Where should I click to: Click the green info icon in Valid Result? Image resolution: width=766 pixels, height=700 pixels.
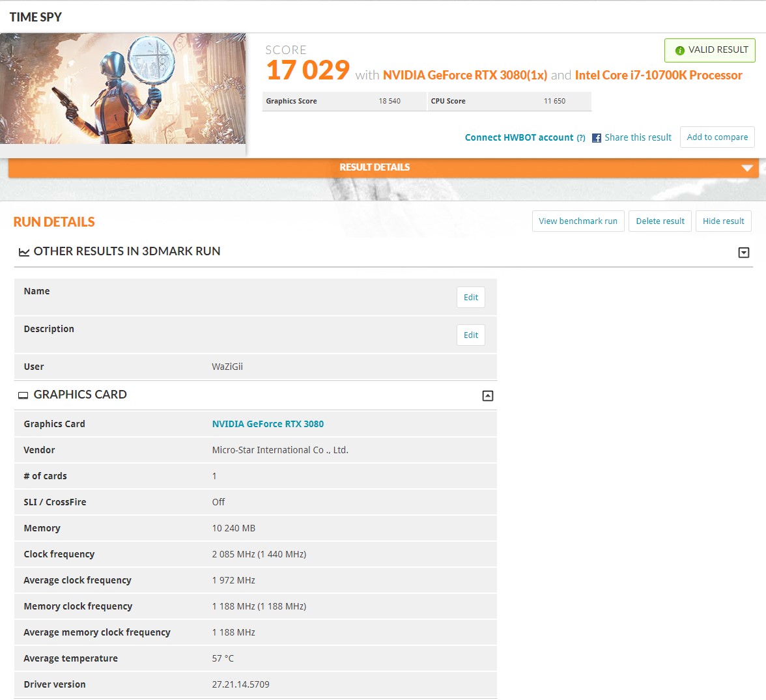679,50
